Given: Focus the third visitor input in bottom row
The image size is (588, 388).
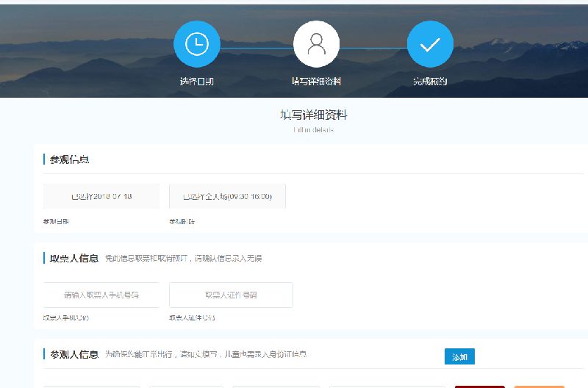Looking at the screenshot, I should click(276, 385).
